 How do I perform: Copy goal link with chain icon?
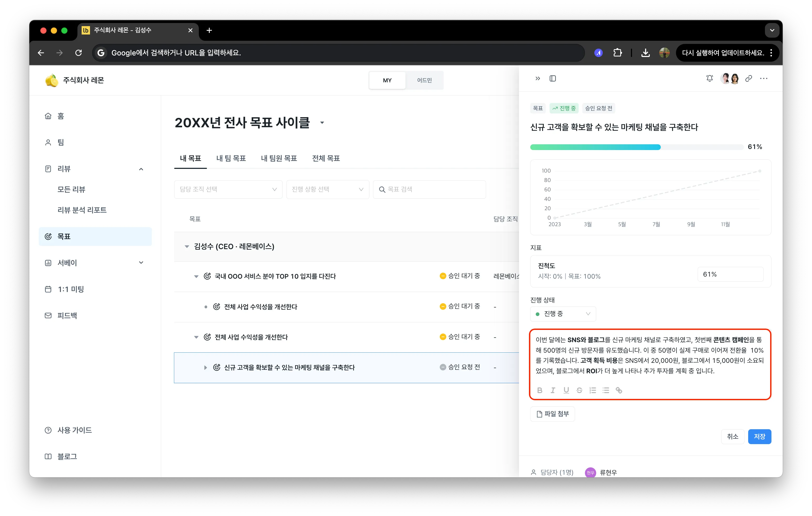[749, 78]
